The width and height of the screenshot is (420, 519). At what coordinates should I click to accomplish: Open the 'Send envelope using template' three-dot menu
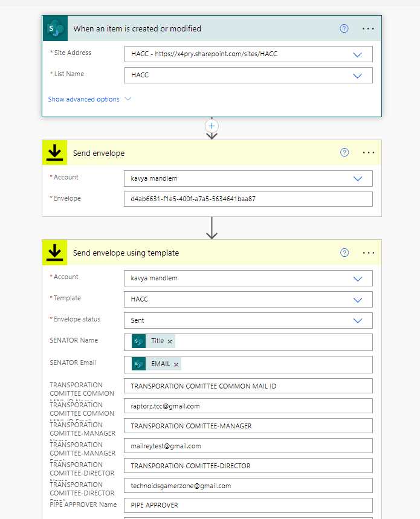pyautogui.click(x=369, y=253)
